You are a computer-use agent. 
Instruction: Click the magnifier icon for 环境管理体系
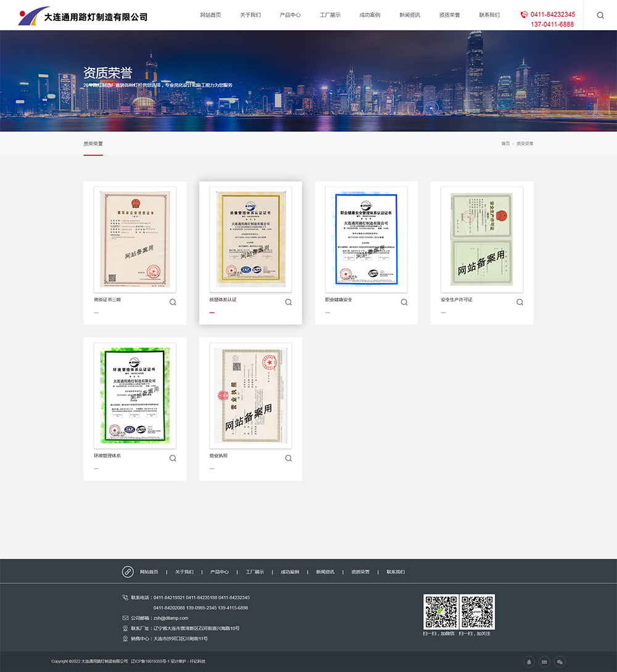(x=173, y=458)
